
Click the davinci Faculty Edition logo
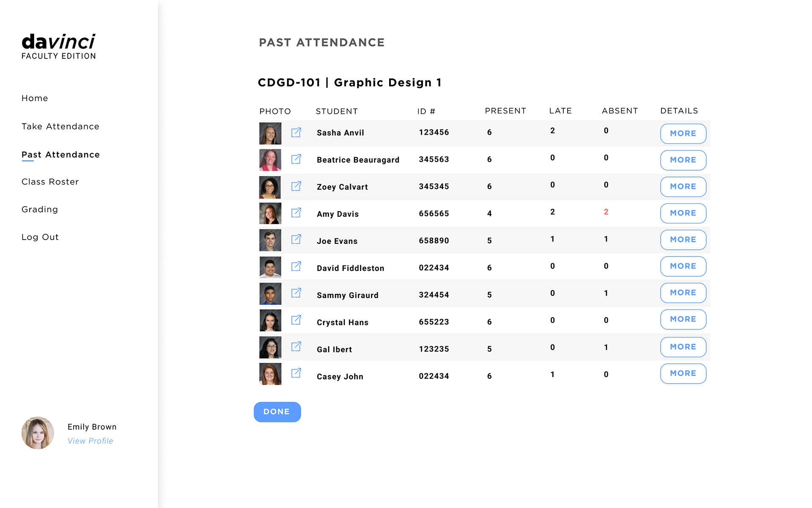pyautogui.click(x=59, y=47)
